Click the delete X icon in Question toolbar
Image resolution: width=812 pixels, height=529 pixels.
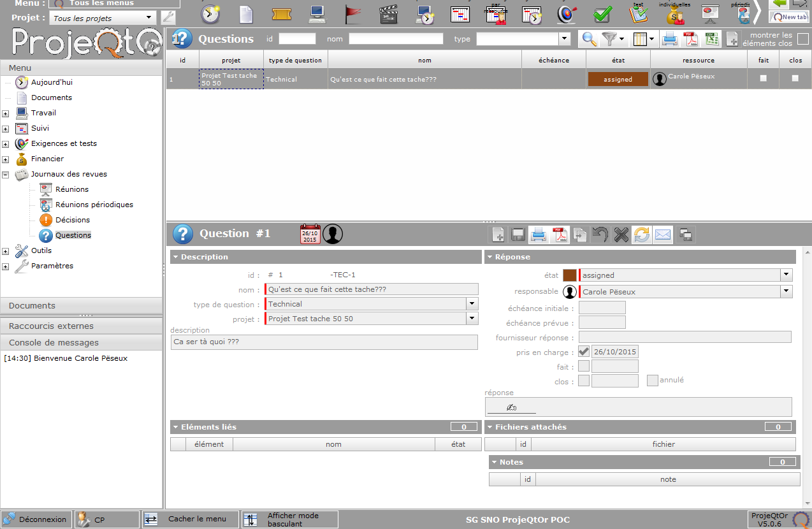pos(621,235)
